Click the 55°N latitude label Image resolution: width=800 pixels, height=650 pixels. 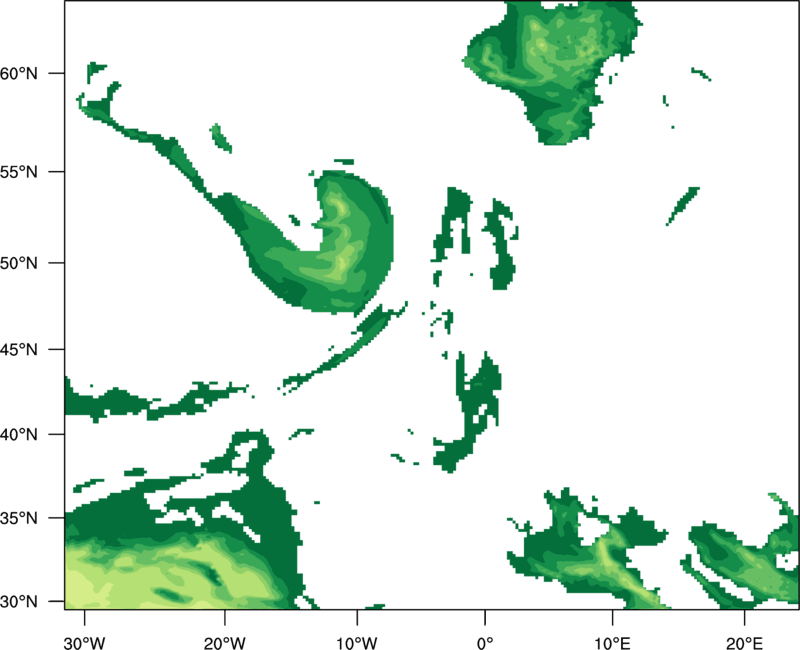(x=19, y=172)
